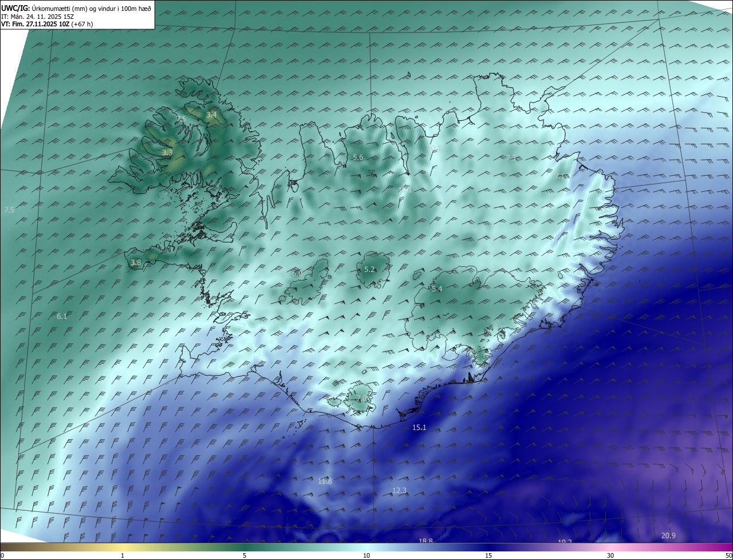
Task: Click the color scale tick labeled 15
Action: point(488,555)
